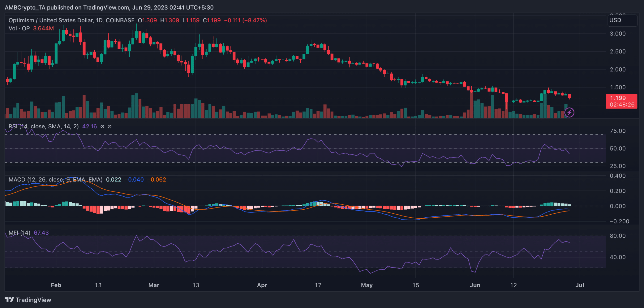Click the Vol · OP volume legend
Viewport: 644px width, 308px height.
(x=19, y=28)
